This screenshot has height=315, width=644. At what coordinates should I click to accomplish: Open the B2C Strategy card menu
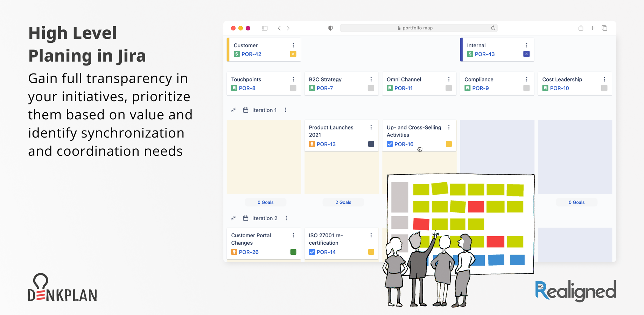pos(371,79)
